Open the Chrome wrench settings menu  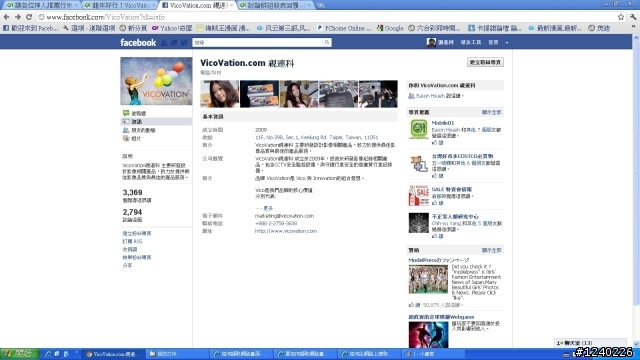(633, 17)
